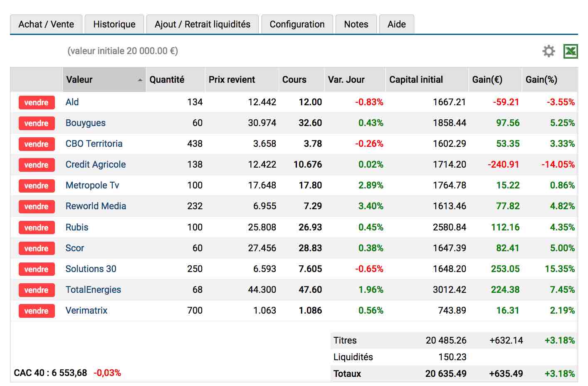The height and width of the screenshot is (386, 588).
Task: Sell the Scor shares
Action: point(37,248)
